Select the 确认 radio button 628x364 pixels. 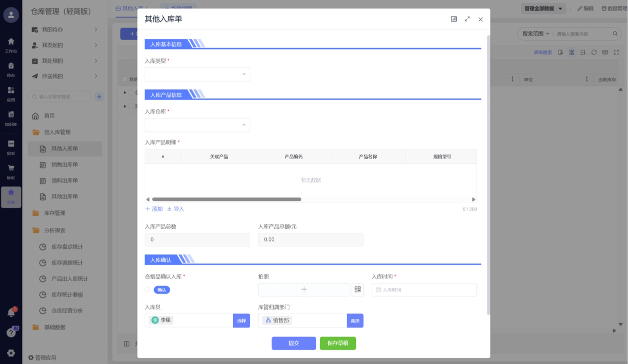(148, 289)
